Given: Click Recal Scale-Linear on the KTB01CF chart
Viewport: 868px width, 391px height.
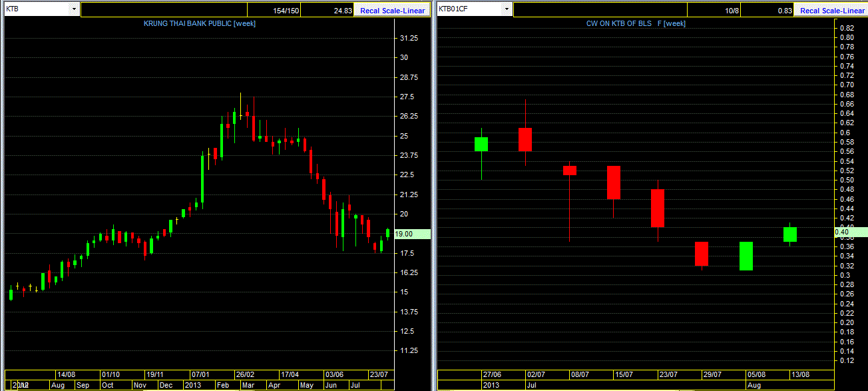Looking at the screenshot, I should point(832,11).
